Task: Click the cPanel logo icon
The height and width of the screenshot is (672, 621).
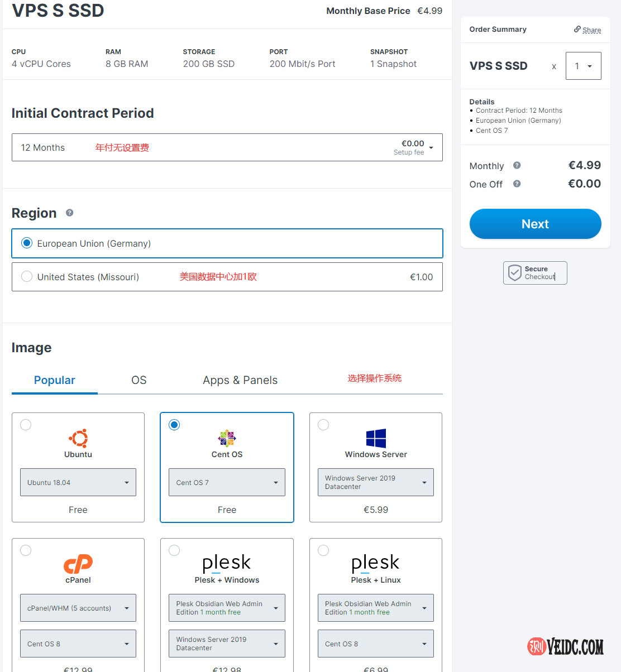Action: (x=78, y=564)
